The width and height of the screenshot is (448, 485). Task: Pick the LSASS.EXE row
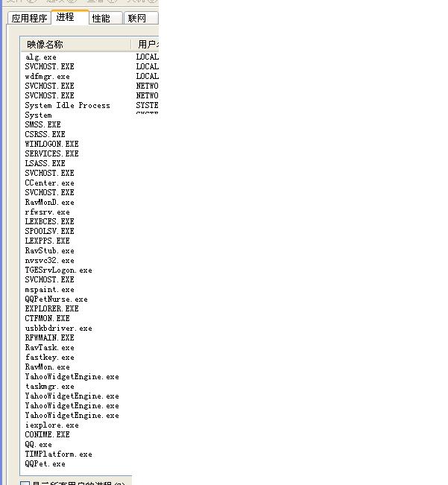[x=45, y=163]
